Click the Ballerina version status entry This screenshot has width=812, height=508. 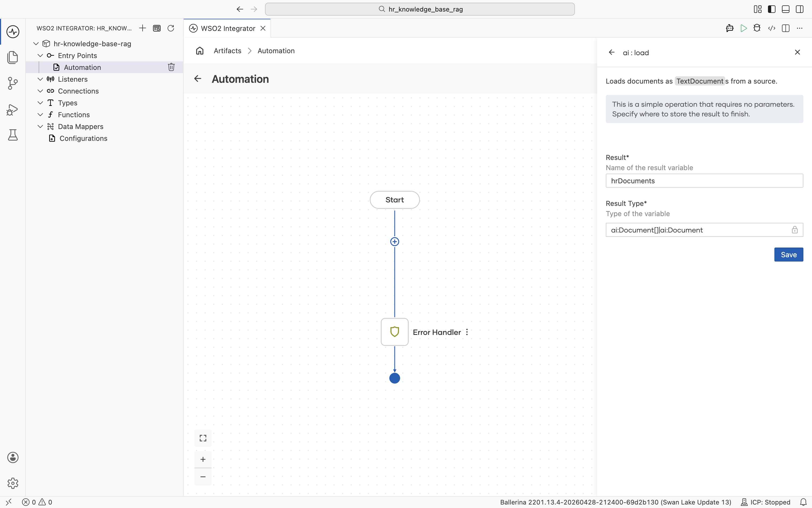[x=616, y=502]
